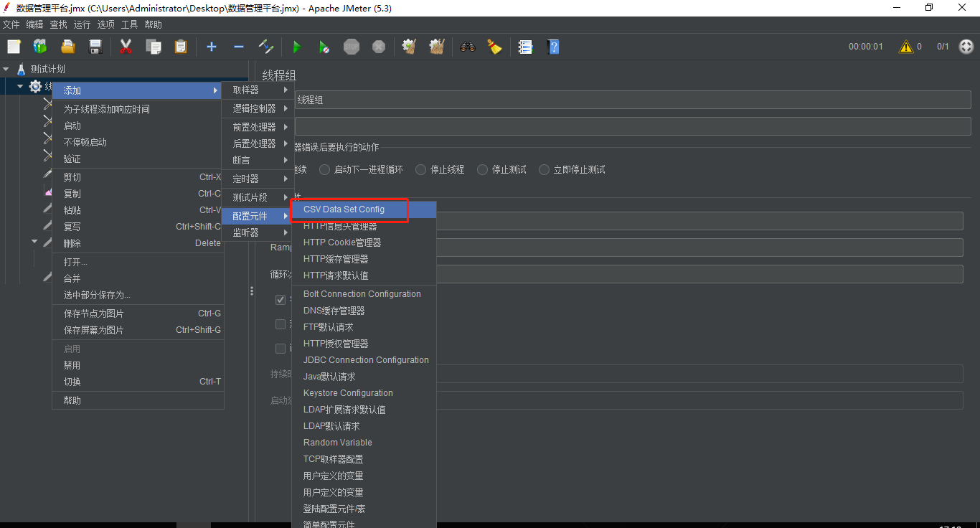The width and height of the screenshot is (980, 528).
Task: Reset search with the brush icon
Action: [x=495, y=47]
